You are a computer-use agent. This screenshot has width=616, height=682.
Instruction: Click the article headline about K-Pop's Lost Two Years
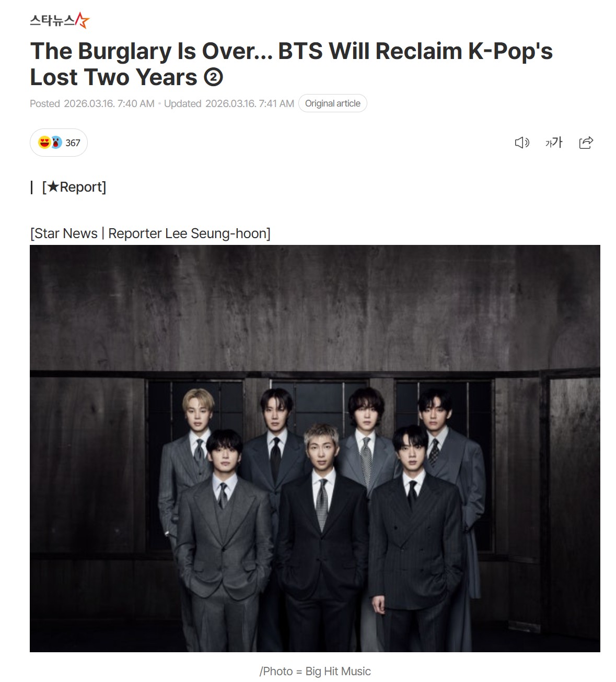pyautogui.click(x=291, y=64)
